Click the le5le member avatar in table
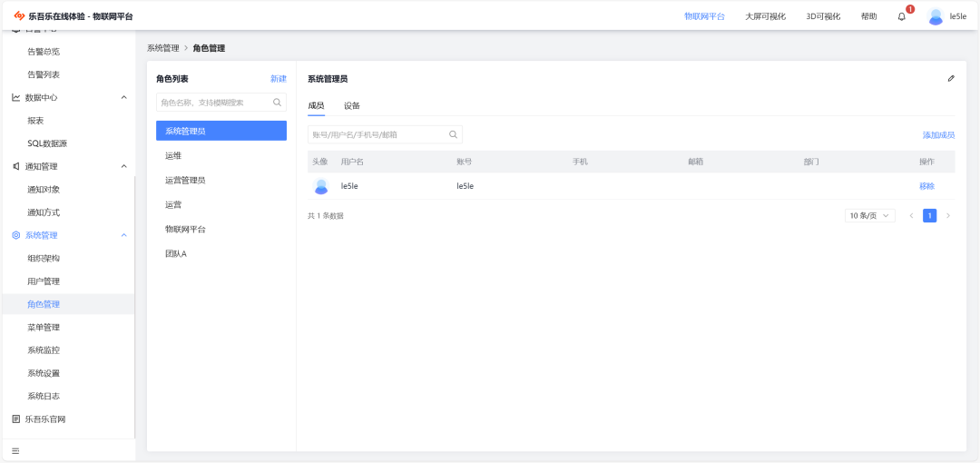980x463 pixels. 320,186
